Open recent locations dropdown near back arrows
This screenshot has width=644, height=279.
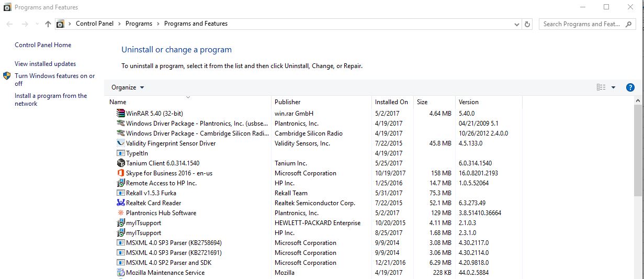pyautogui.click(x=37, y=24)
